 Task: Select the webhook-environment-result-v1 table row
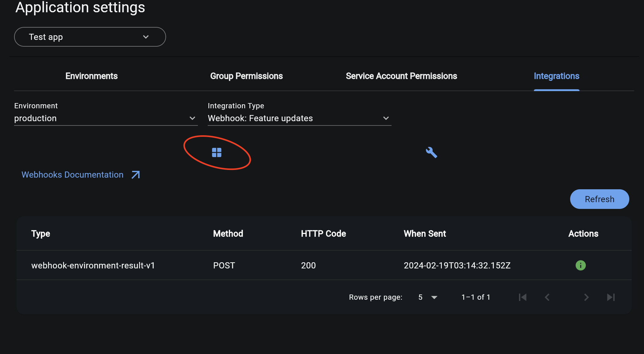93,265
